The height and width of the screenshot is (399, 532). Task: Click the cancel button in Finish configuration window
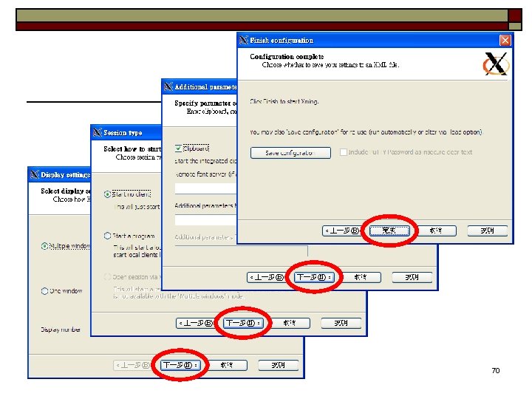coord(436,231)
